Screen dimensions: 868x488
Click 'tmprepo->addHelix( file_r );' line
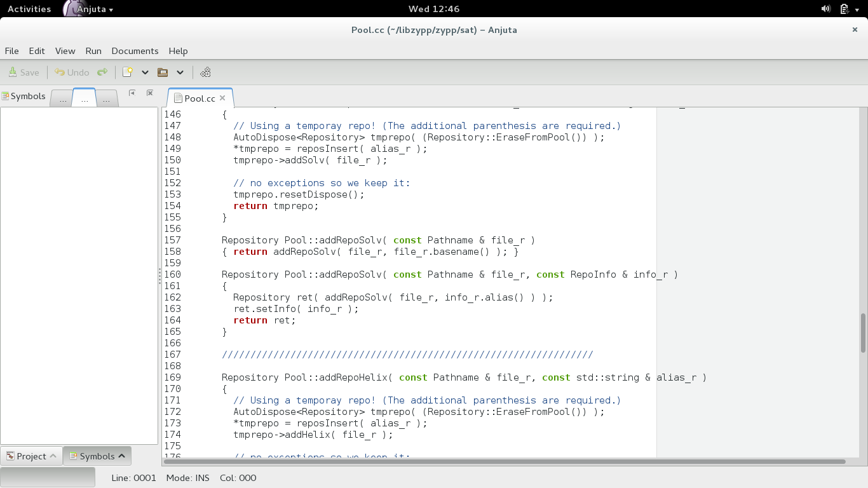(313, 435)
